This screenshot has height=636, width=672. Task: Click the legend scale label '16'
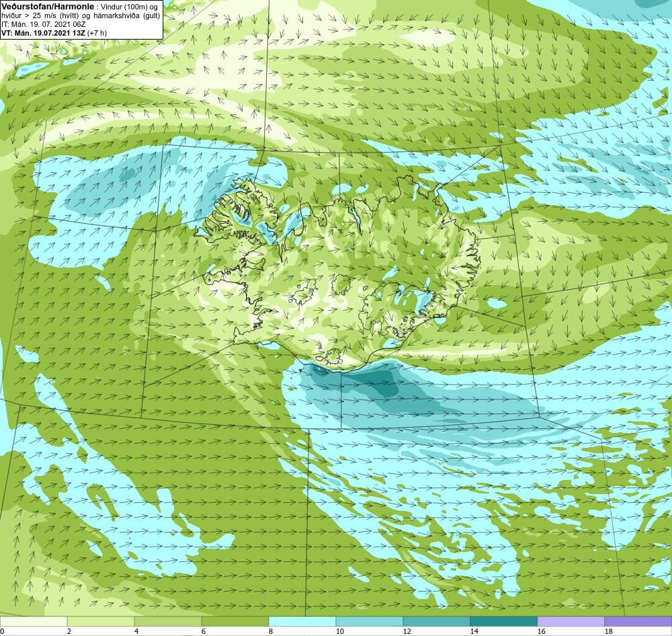541,631
